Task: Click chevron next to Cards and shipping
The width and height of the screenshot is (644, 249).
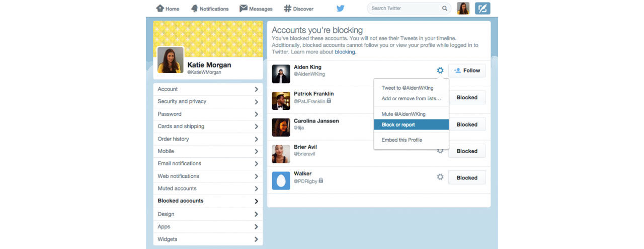Action: tap(256, 127)
